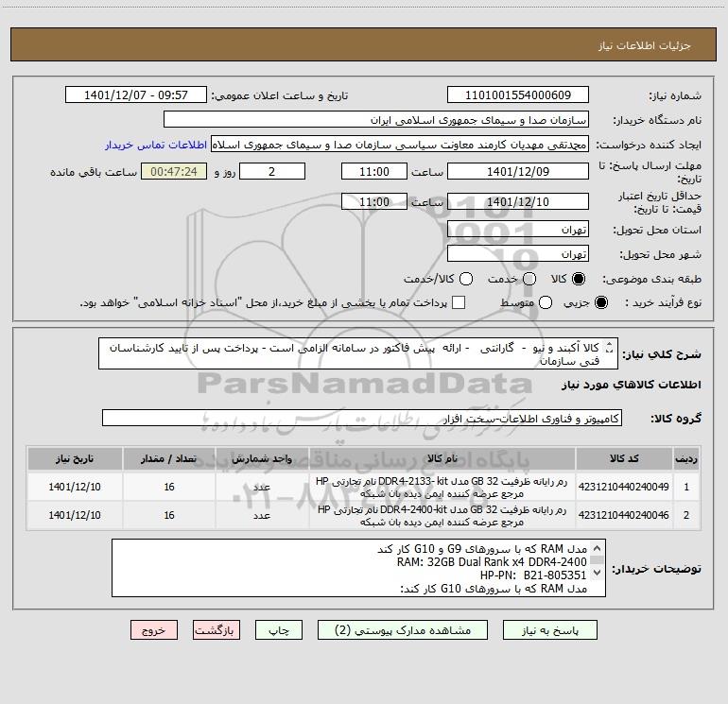Click price validity time 11:00 field
This screenshot has height=704, width=728.
[374, 201]
